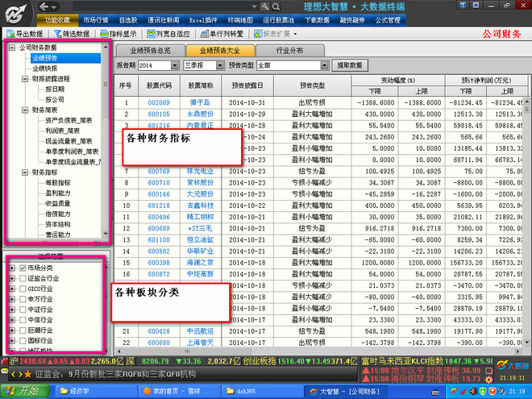
Task: Switch to the 行业分布 tab
Action: pyautogui.click(x=289, y=51)
